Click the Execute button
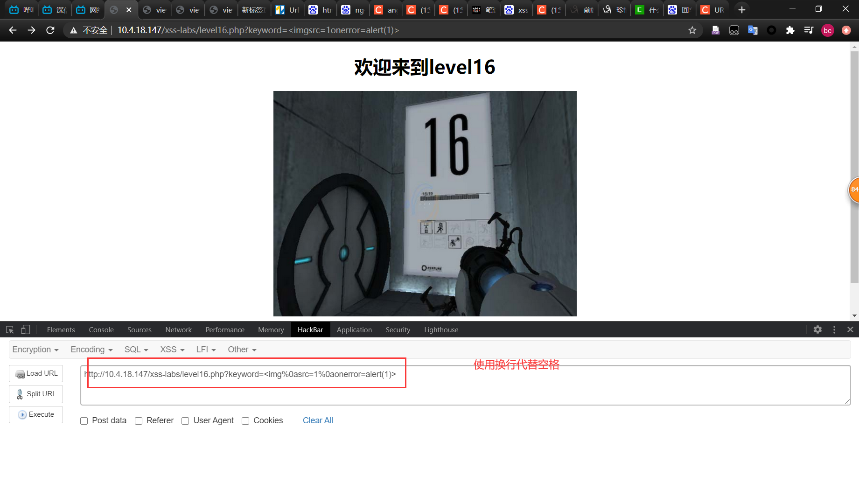The height and width of the screenshot is (504, 859). [x=36, y=414]
